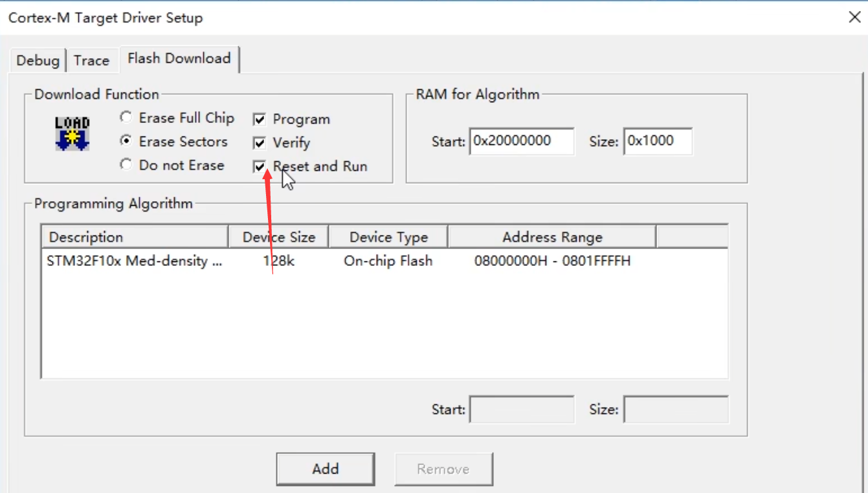Select the Flash Download tab
This screenshot has height=493, width=868.
(179, 58)
